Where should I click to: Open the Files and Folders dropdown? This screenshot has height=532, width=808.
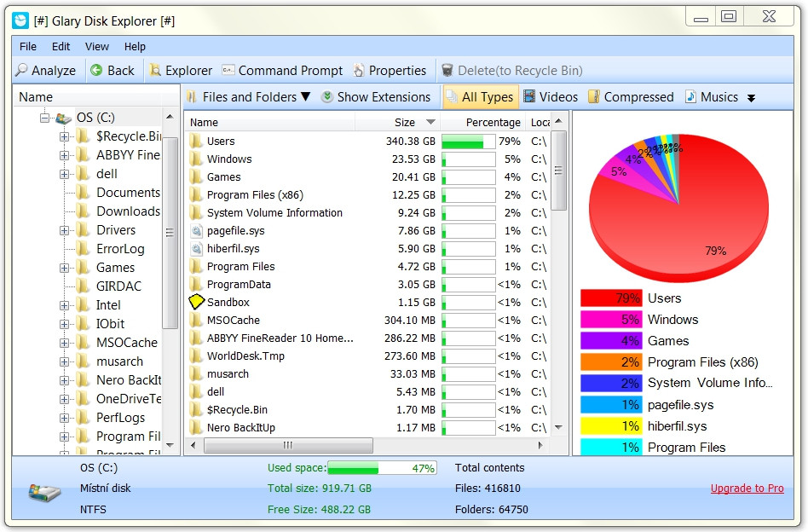pyautogui.click(x=306, y=96)
